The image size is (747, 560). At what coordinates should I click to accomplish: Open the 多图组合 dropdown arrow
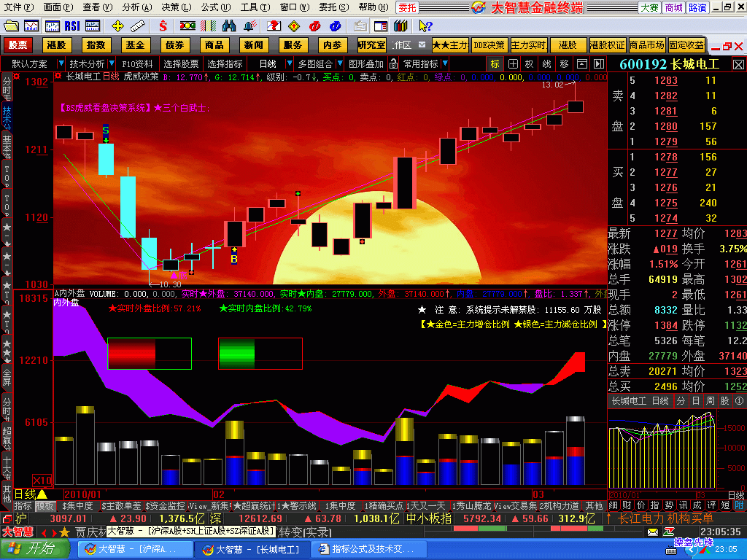click(x=340, y=63)
